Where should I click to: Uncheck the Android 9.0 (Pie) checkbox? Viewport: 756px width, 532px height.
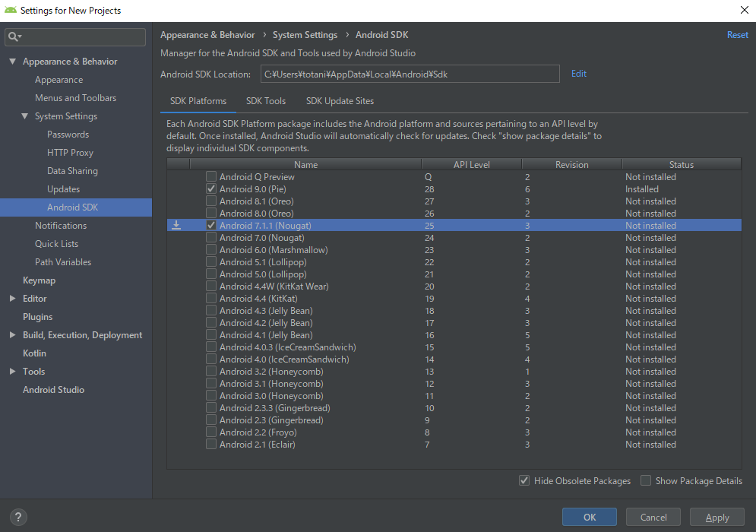211,188
